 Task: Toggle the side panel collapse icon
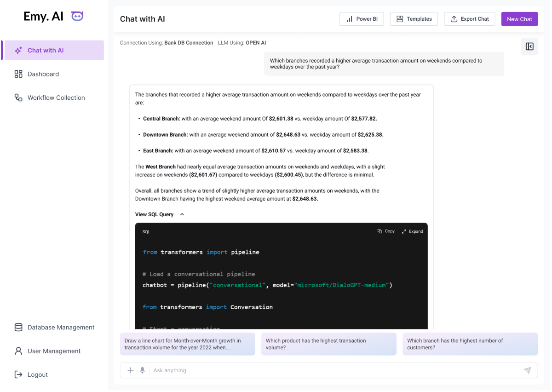(529, 46)
